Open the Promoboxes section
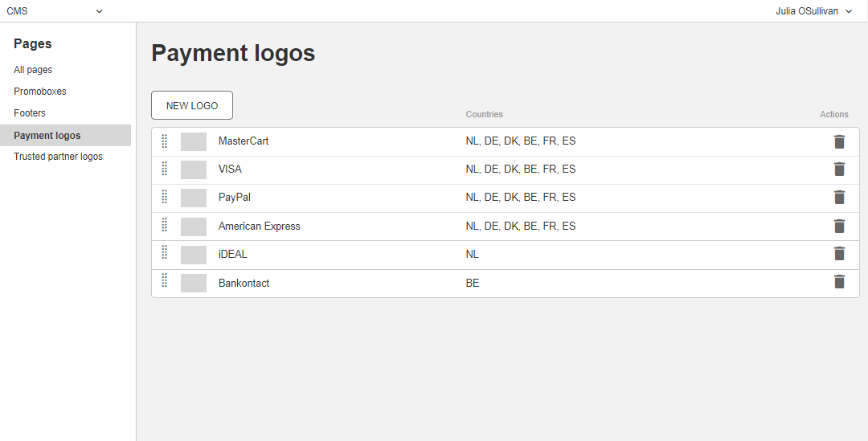Screen dimensions: 868x441 tap(40, 92)
